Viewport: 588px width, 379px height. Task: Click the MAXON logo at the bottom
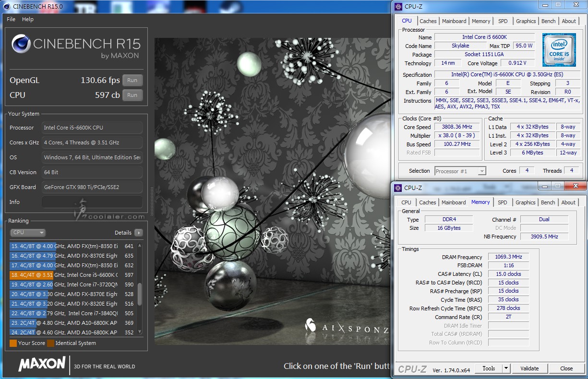(42, 364)
